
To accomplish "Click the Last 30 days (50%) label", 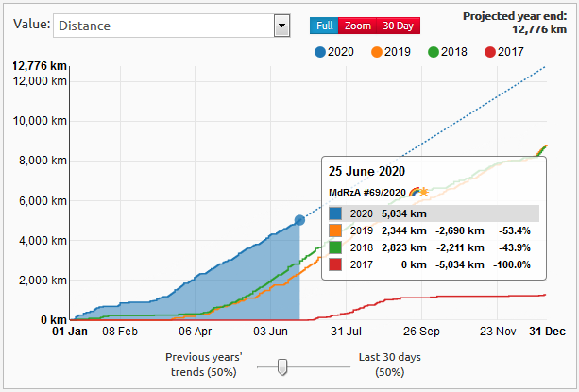I will (390, 365).
